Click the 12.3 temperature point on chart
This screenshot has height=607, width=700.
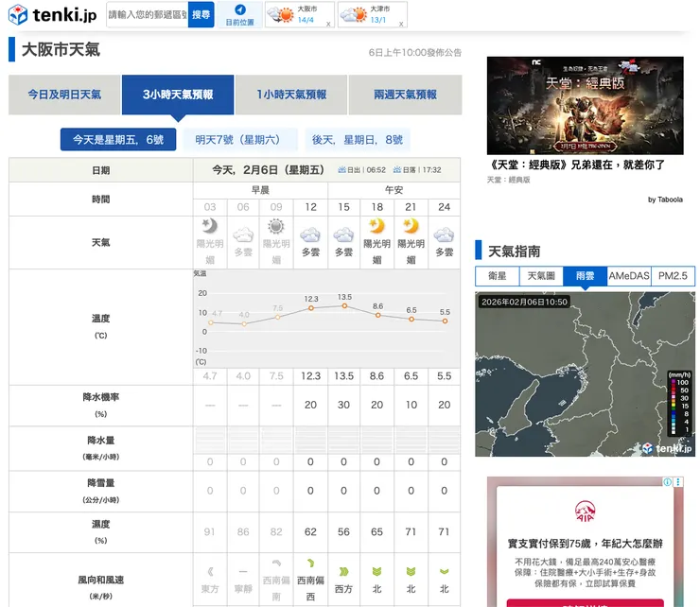311,308
